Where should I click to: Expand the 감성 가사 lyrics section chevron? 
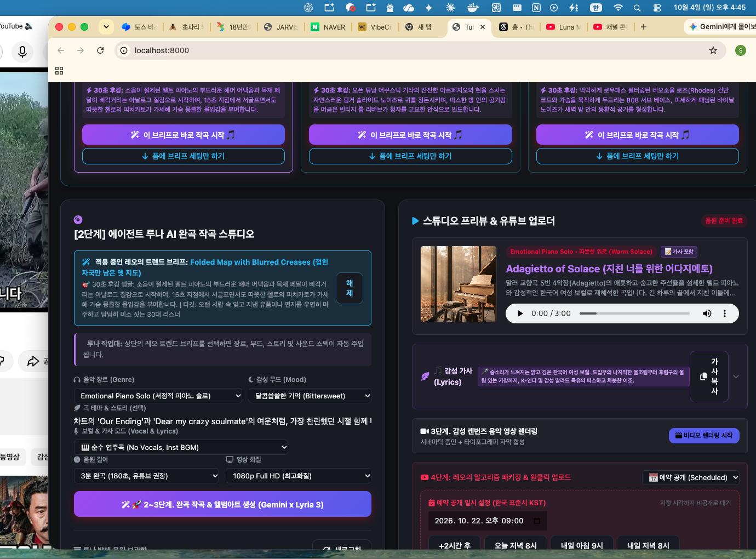[736, 377]
